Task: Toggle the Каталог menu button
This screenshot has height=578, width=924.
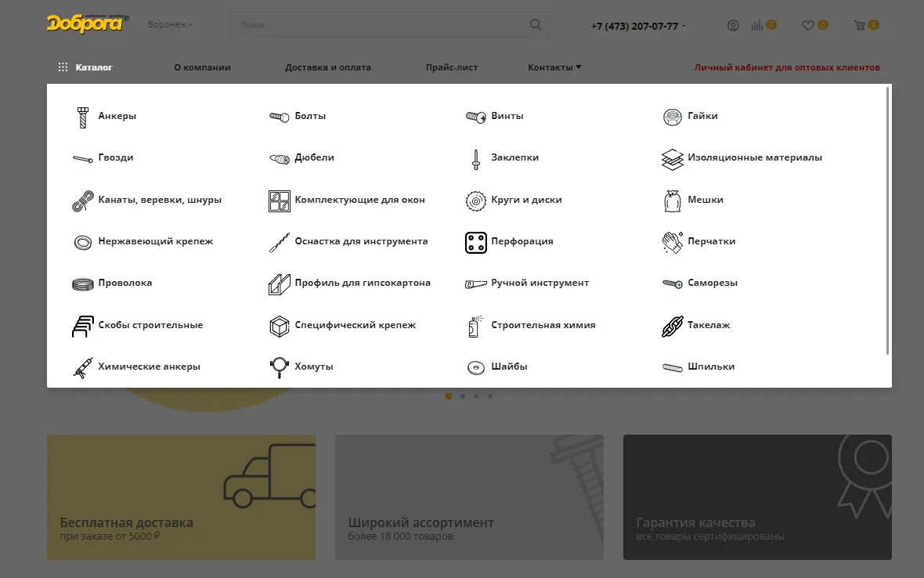Action: coord(85,67)
